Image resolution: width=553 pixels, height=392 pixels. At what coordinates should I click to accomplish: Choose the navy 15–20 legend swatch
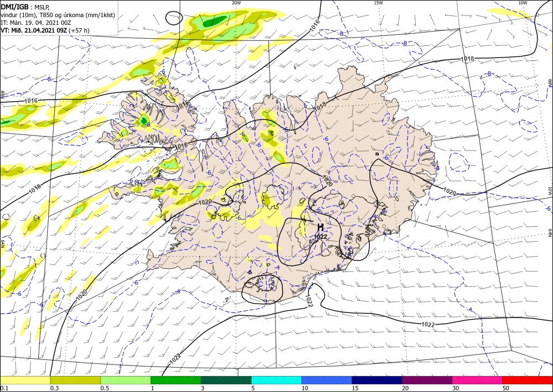tap(377, 380)
